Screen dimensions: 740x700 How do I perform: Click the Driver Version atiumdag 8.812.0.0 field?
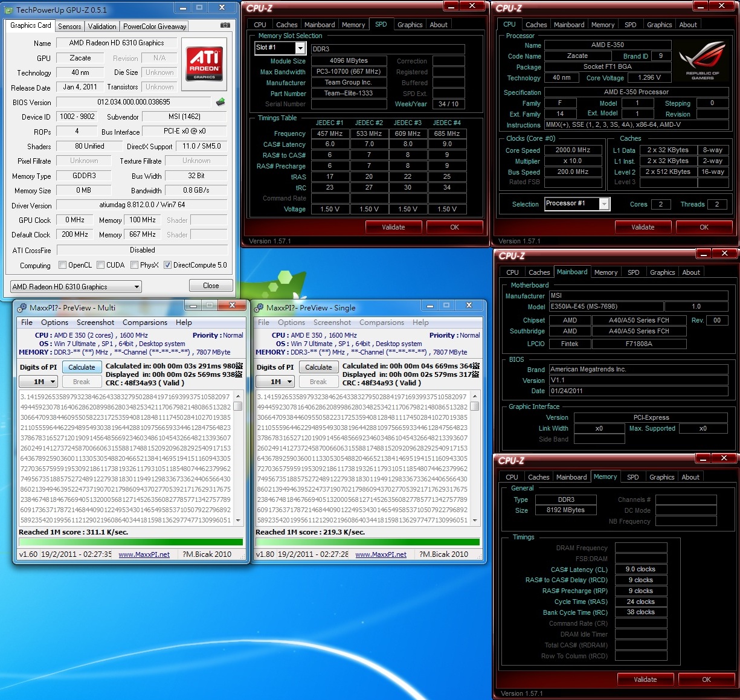click(x=142, y=205)
